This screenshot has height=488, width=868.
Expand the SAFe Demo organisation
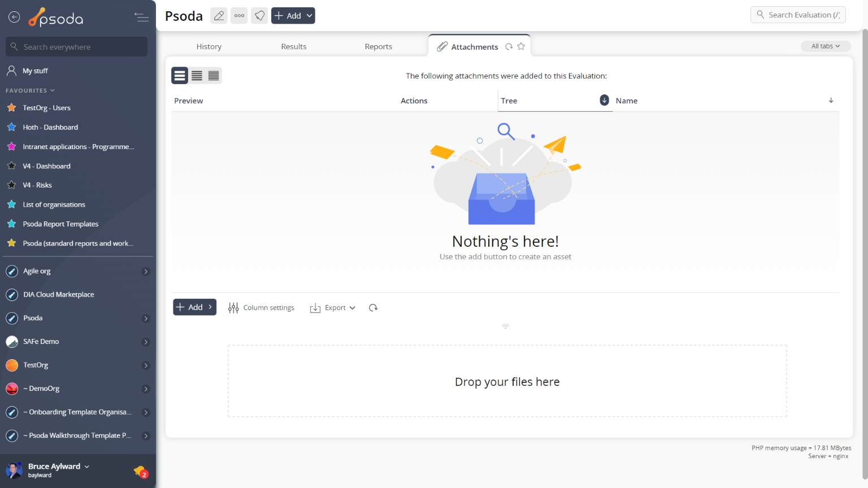click(x=146, y=342)
